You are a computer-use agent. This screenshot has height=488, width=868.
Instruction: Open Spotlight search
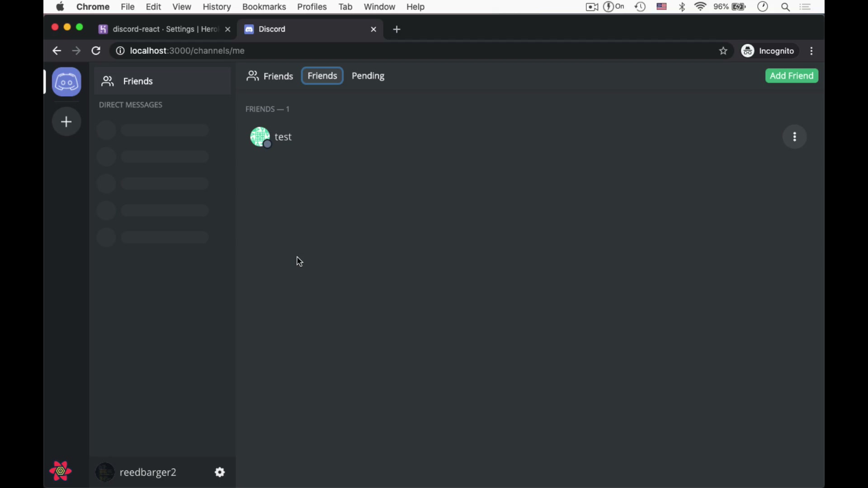(x=786, y=7)
